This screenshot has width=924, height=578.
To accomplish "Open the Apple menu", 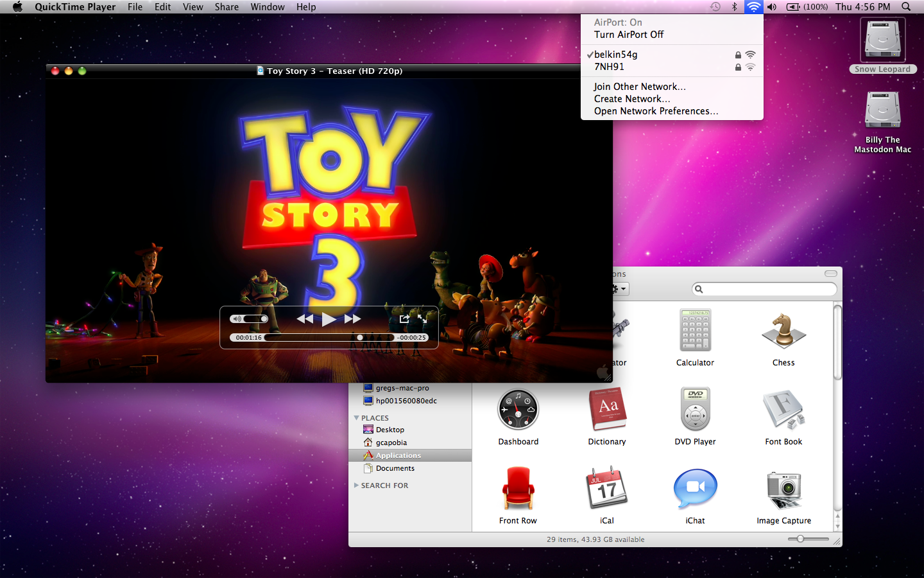I will (17, 6).
